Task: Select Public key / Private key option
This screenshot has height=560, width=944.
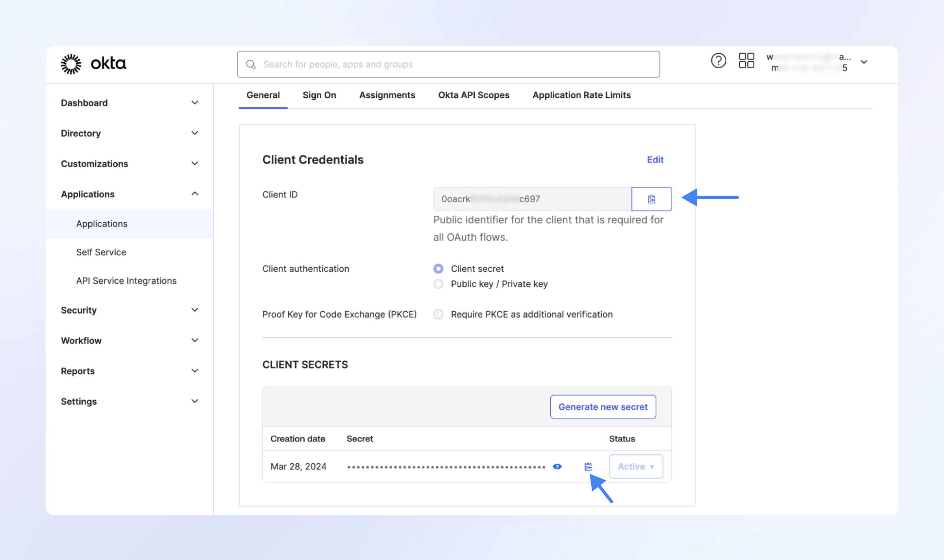Action: pyautogui.click(x=438, y=284)
